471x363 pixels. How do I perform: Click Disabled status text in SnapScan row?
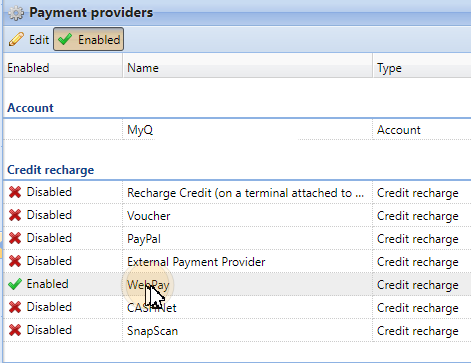point(49,330)
